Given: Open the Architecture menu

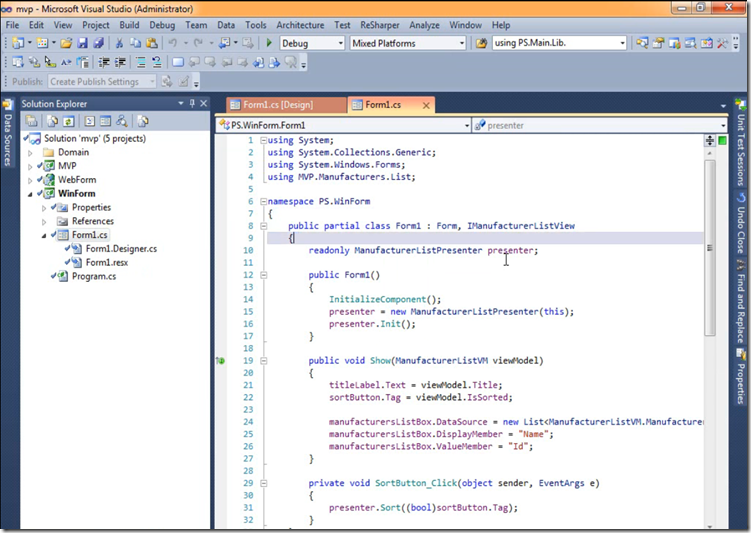Looking at the screenshot, I should pos(300,25).
